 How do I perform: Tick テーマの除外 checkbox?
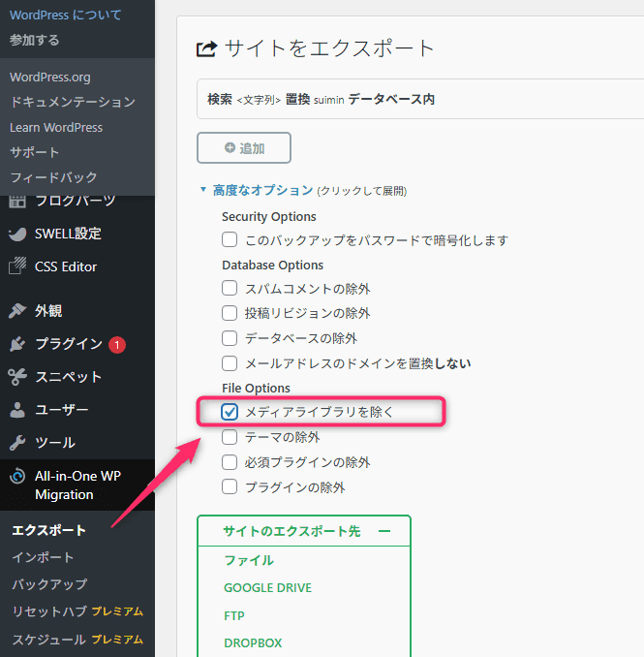pos(230,437)
